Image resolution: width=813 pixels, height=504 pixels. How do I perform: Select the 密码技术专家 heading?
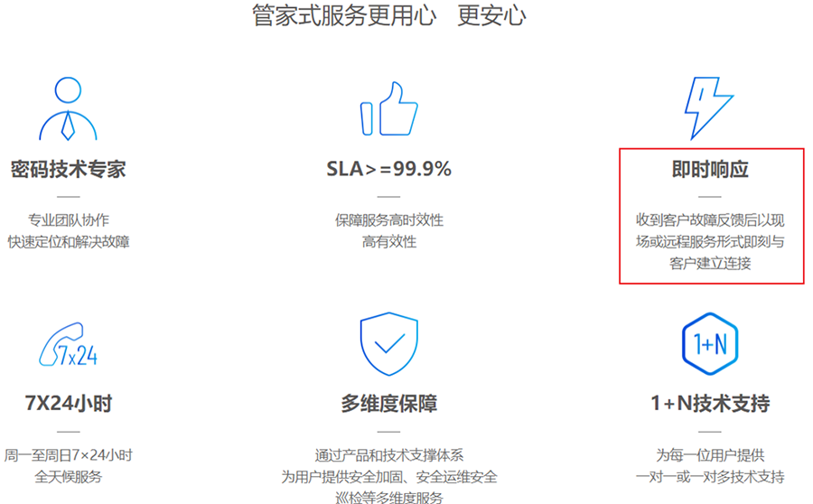(69, 169)
